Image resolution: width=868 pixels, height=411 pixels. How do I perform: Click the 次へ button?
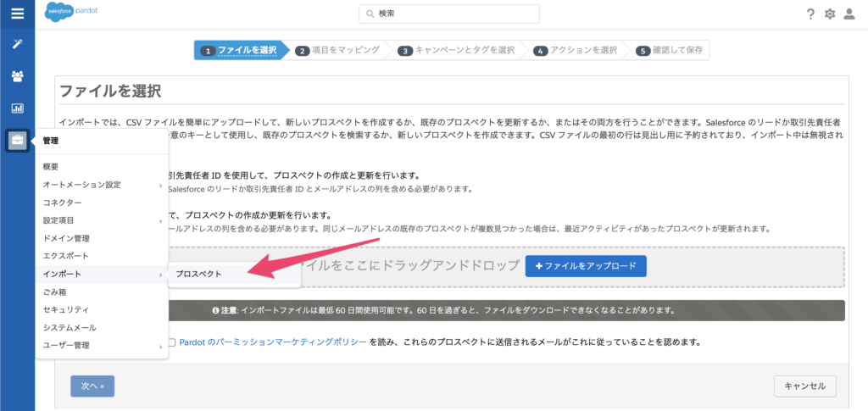92,386
